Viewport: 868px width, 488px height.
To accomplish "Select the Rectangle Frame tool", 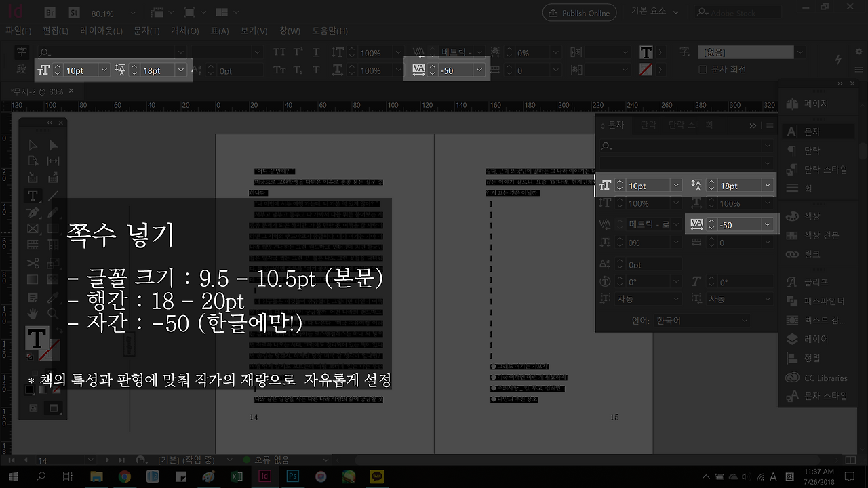I will pos(33,229).
